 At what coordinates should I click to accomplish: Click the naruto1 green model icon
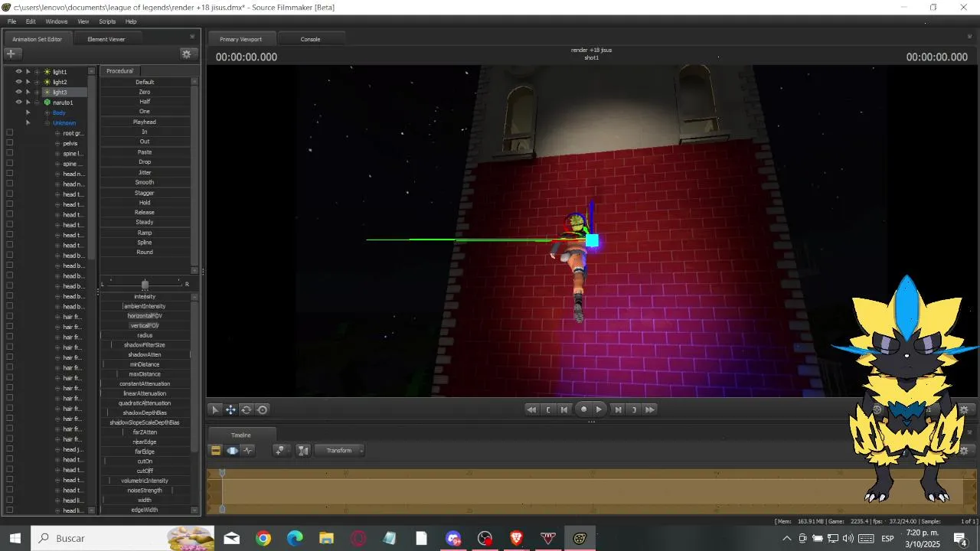pos(47,103)
